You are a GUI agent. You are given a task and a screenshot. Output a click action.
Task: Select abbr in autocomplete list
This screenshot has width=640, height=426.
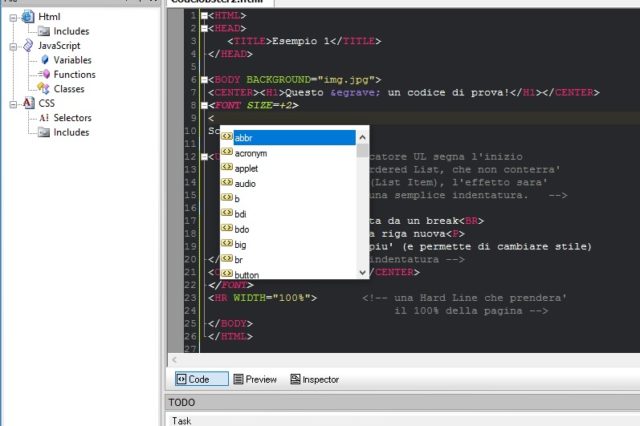point(294,138)
